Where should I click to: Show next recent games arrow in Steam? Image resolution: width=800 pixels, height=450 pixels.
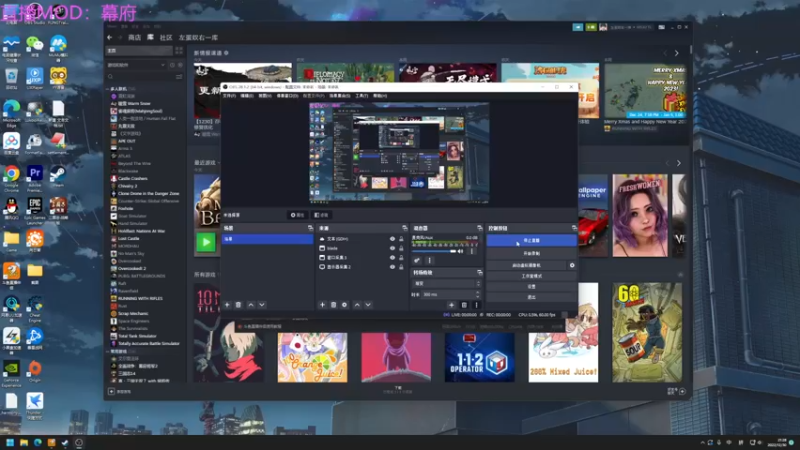(679, 163)
